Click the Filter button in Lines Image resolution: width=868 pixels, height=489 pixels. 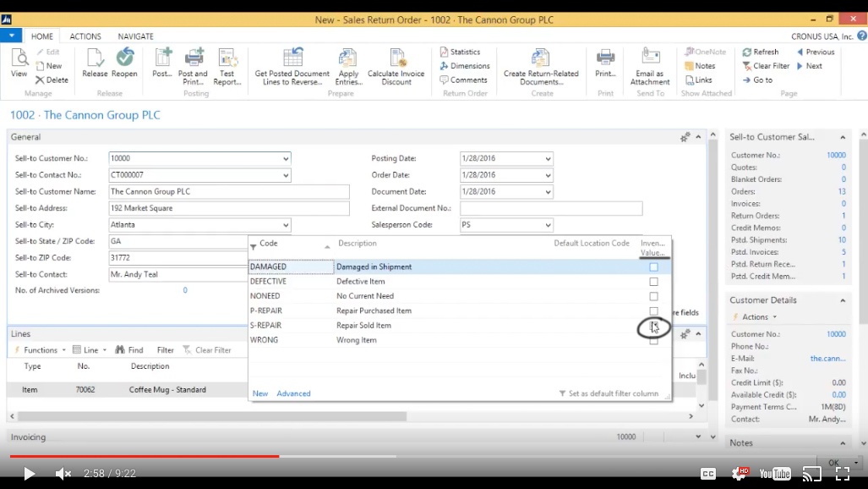pyautogui.click(x=165, y=350)
